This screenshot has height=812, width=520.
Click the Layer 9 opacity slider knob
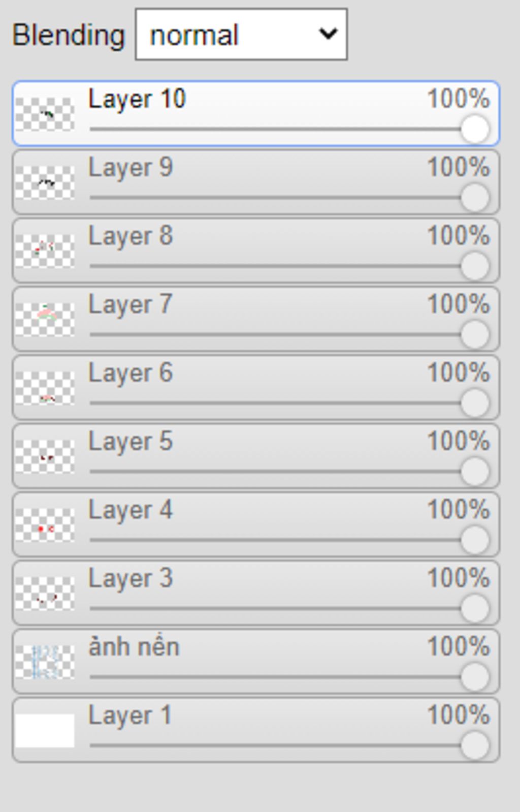point(475,198)
